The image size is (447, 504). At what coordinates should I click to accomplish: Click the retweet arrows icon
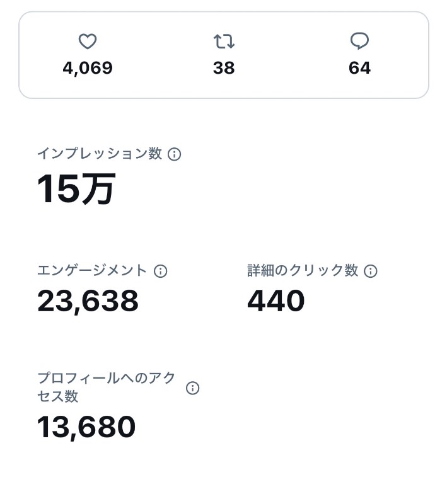(224, 42)
